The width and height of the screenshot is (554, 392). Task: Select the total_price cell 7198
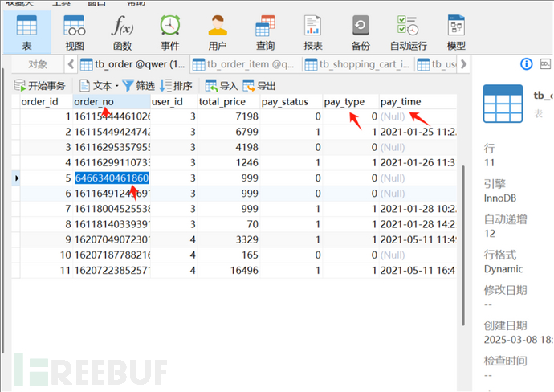pos(229,116)
